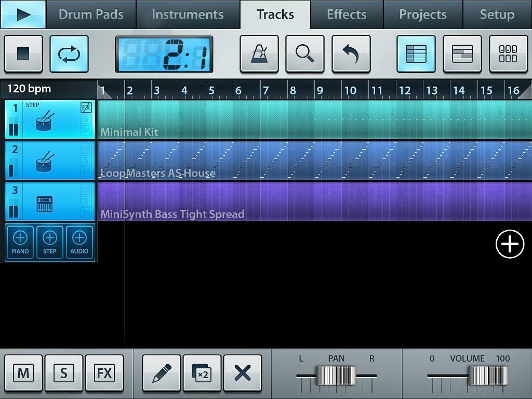Click the bottom toolbar M mute button

23,373
